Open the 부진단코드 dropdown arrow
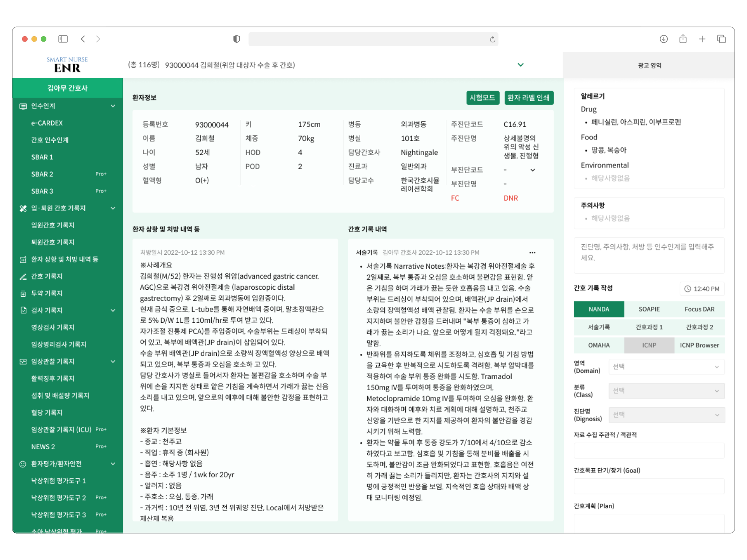The height and width of the screenshot is (560, 747). (533, 170)
